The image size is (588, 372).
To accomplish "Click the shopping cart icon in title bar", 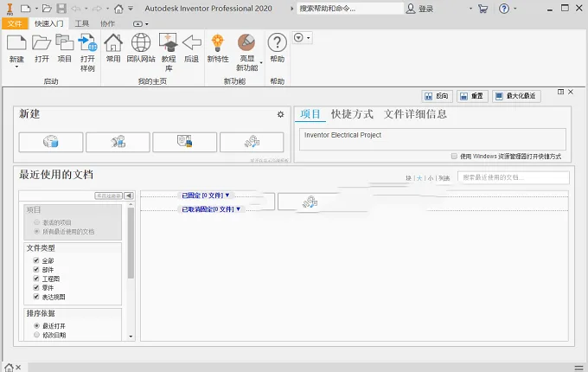I will point(483,9).
